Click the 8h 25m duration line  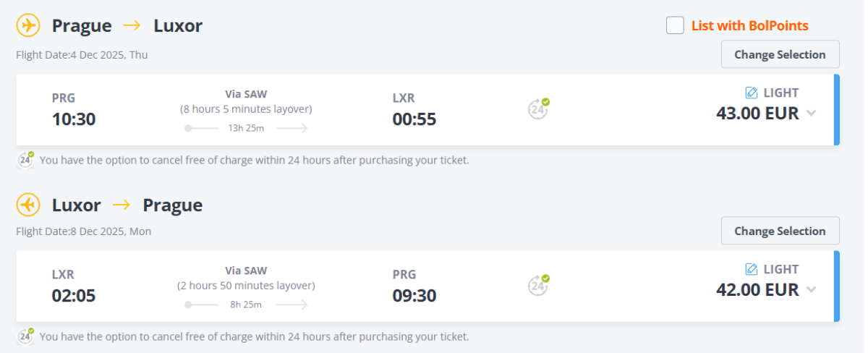246,305
